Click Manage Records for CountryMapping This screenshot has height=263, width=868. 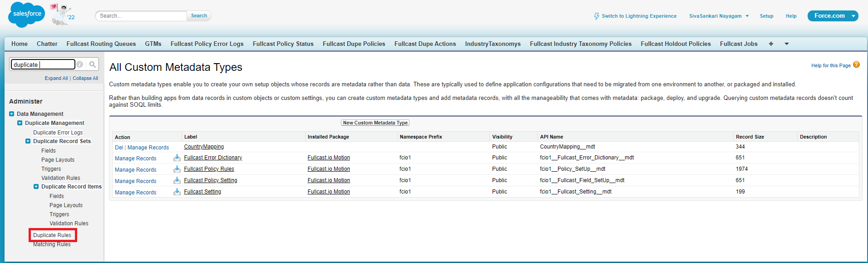[x=148, y=148]
